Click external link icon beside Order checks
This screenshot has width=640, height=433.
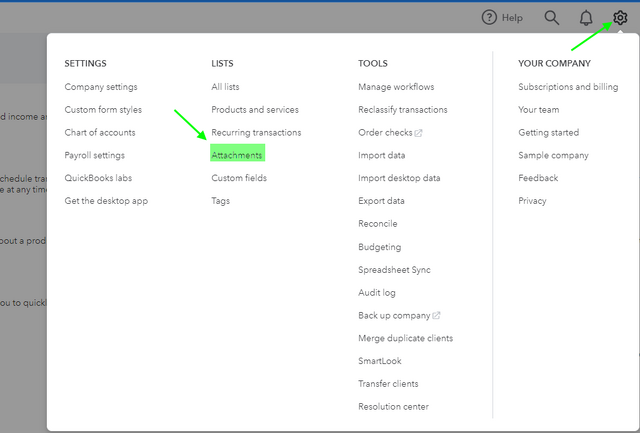pyautogui.click(x=418, y=133)
